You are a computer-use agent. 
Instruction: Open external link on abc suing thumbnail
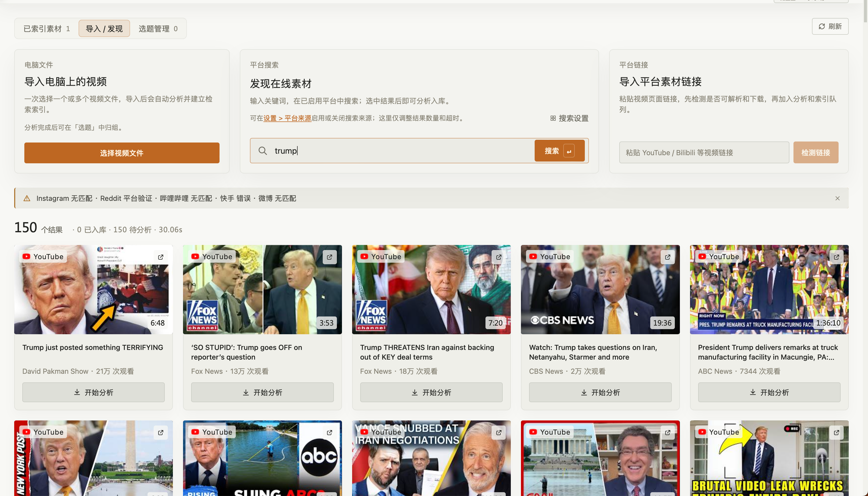[330, 433]
